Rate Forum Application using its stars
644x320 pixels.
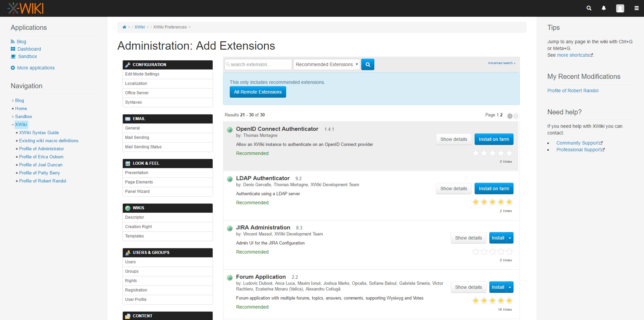pyautogui.click(x=492, y=301)
